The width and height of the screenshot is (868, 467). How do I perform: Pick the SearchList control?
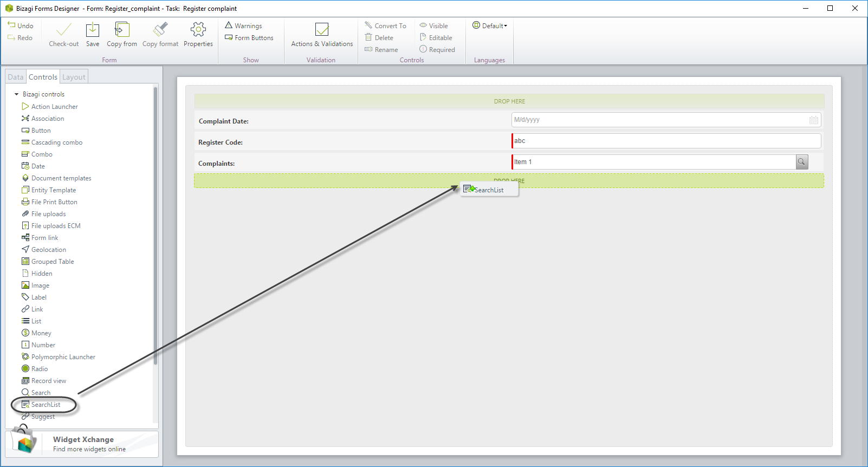coord(41,405)
